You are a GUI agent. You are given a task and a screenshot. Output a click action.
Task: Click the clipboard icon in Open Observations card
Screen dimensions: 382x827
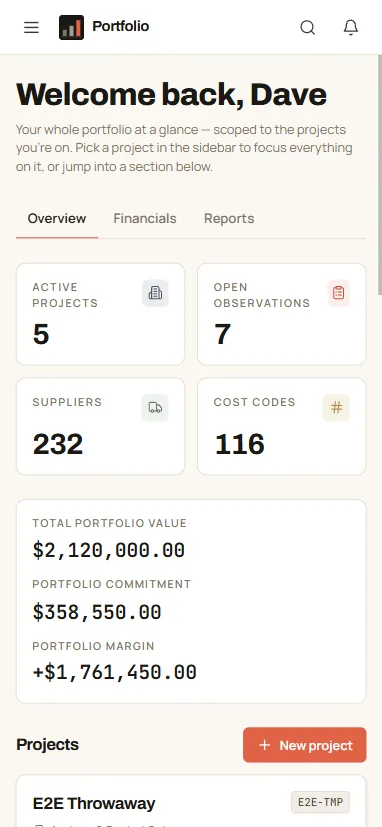[338, 293]
